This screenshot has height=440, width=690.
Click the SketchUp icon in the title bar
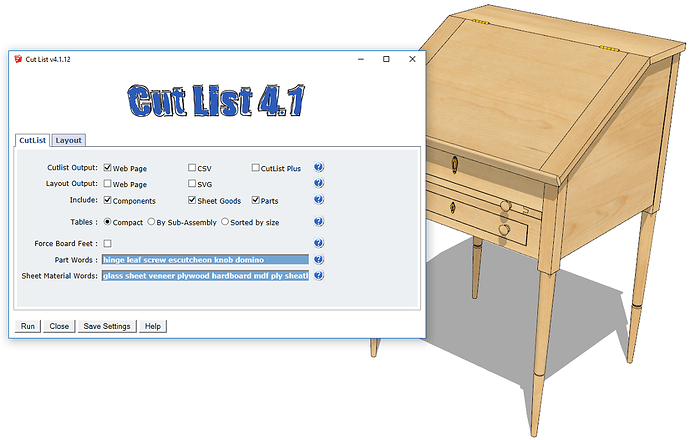18,59
